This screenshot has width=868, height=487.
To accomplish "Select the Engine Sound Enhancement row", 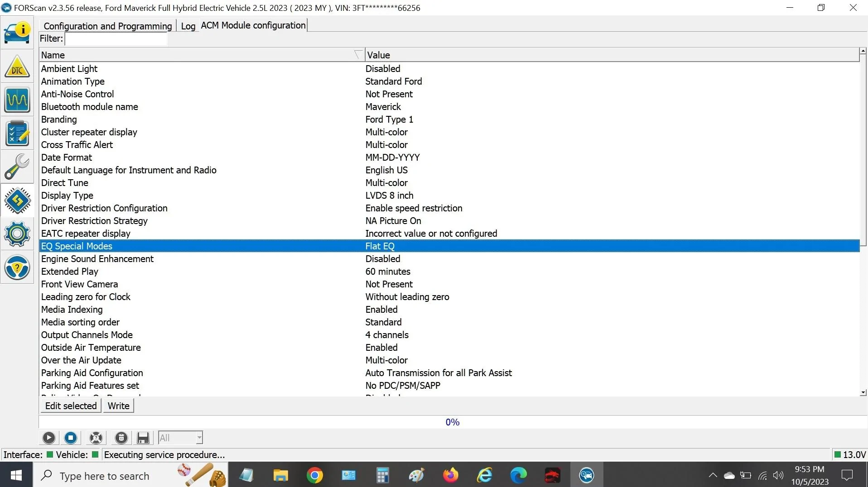I will (449, 259).
